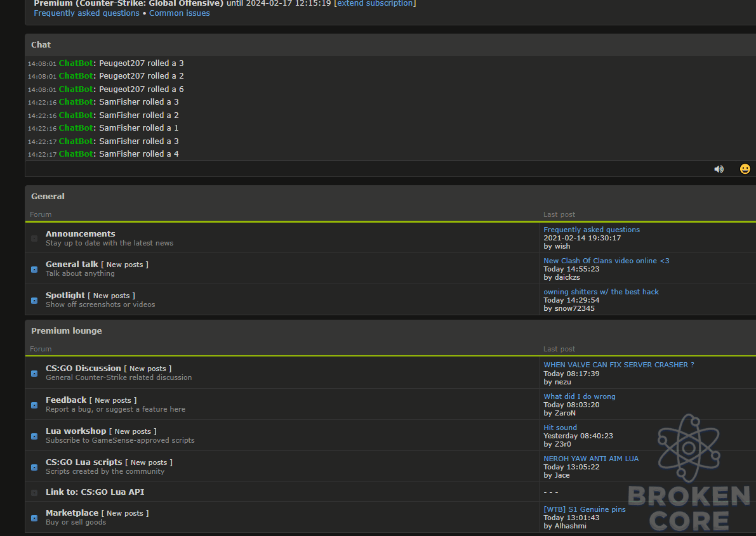Open the NEROH YAW ANTI AIM LUA thread
756x536 pixels.
(591, 459)
